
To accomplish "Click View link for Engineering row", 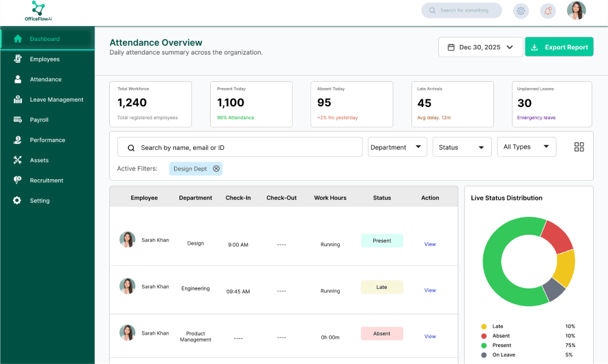I will pos(430,290).
